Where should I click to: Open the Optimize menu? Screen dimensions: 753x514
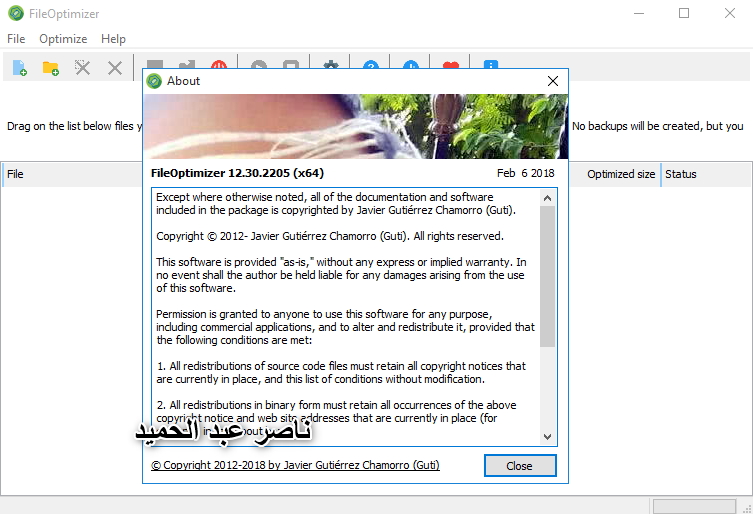(x=63, y=39)
